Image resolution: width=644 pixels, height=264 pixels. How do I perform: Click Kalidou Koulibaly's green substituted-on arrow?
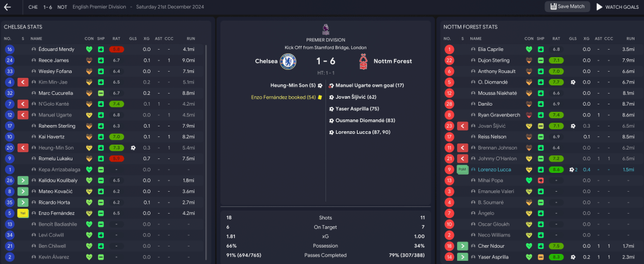pyautogui.click(x=23, y=180)
